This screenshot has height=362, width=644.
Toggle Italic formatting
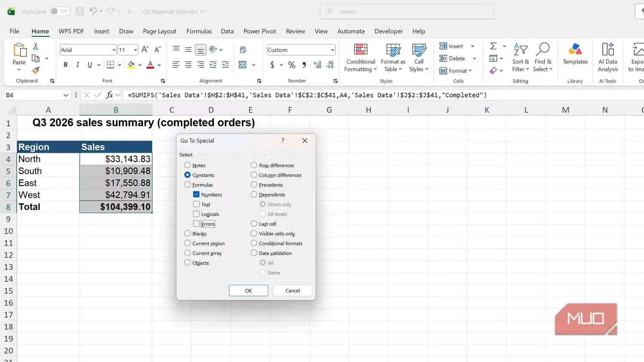click(77, 65)
